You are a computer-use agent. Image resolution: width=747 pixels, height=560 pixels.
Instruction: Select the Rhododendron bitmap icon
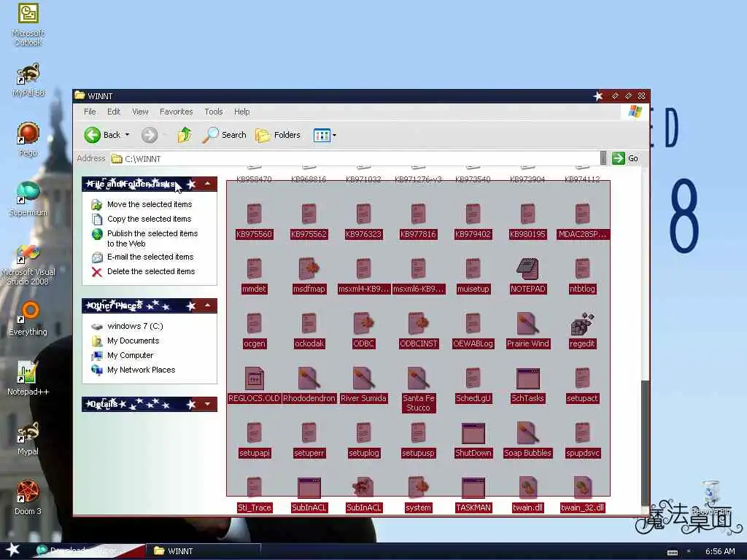coord(309,378)
